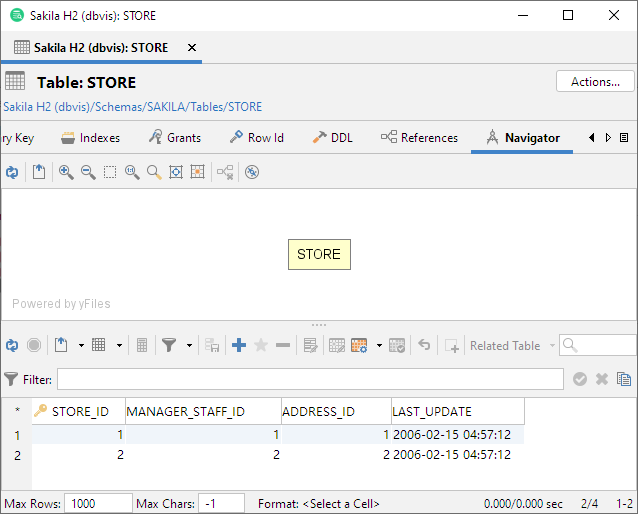Click the fit graph to window icon
638x514 pixels.
tap(176, 172)
